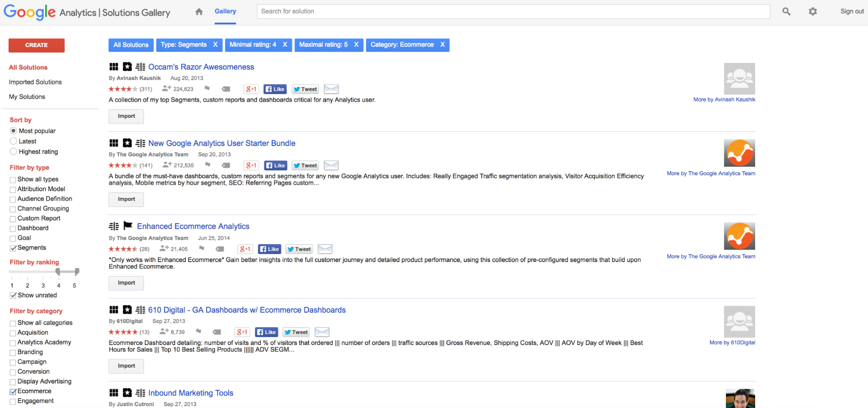Check the Dashboard type filter
The height and width of the screenshot is (408, 868).
pos(13,229)
